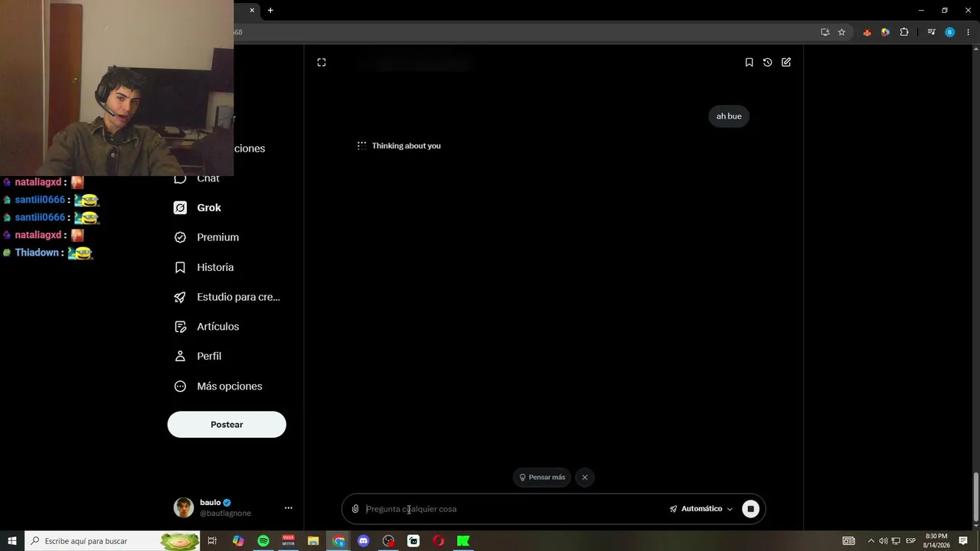Open Voicemeeter from the taskbar
This screenshot has width=980, height=551.
pos(289,541)
